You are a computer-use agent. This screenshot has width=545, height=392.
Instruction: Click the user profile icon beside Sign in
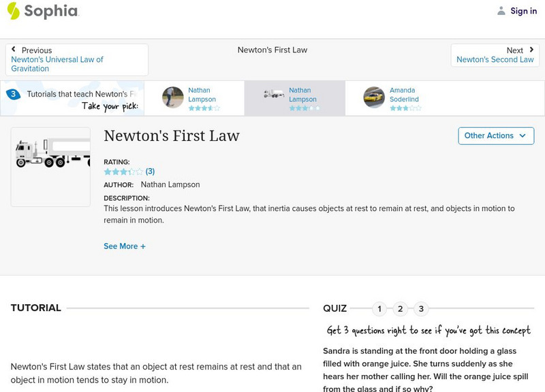click(501, 11)
